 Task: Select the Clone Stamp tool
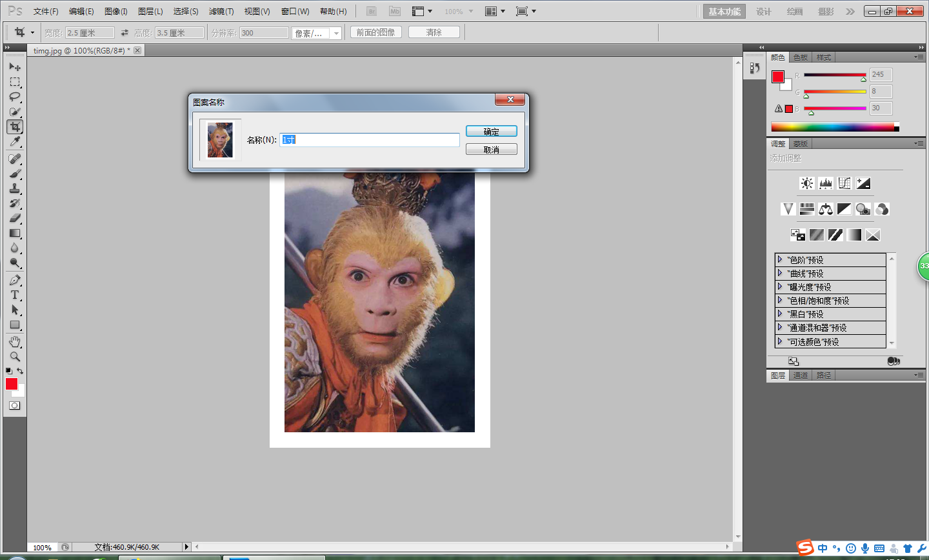point(15,188)
